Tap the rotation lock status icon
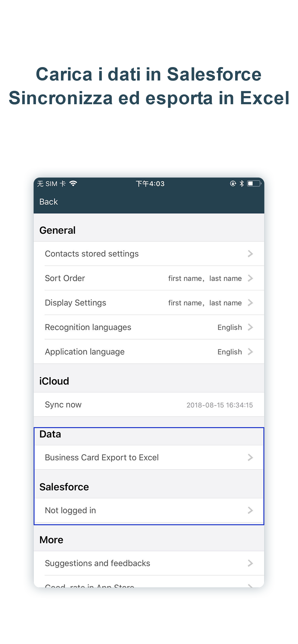The image size is (298, 644). pos(233,184)
